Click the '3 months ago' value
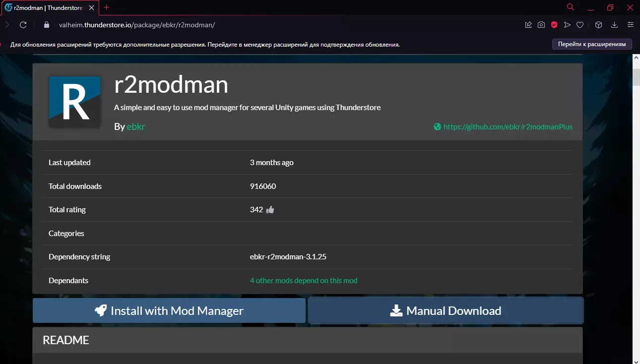The image size is (640, 364). pos(272,163)
